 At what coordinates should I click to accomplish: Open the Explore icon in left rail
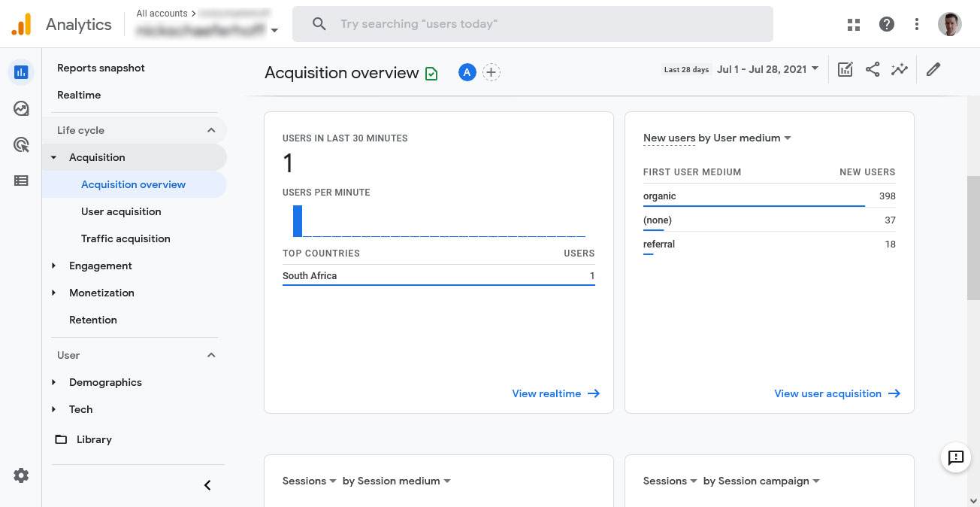tap(21, 108)
